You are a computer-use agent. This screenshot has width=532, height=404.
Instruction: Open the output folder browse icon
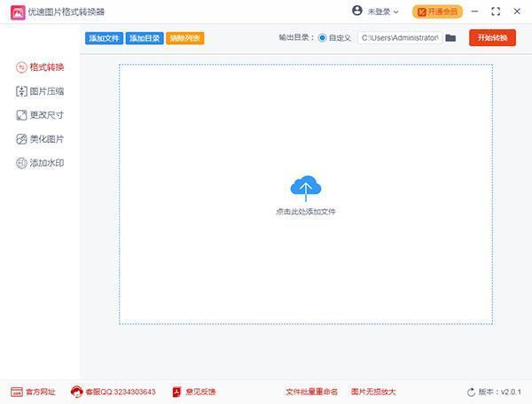450,38
